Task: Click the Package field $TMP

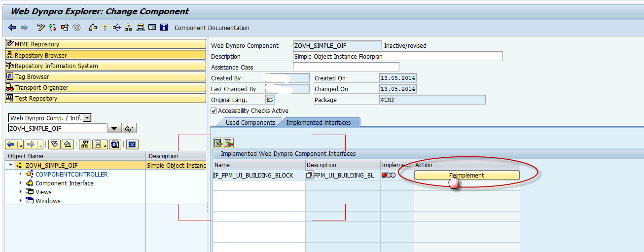Action: coord(432,100)
